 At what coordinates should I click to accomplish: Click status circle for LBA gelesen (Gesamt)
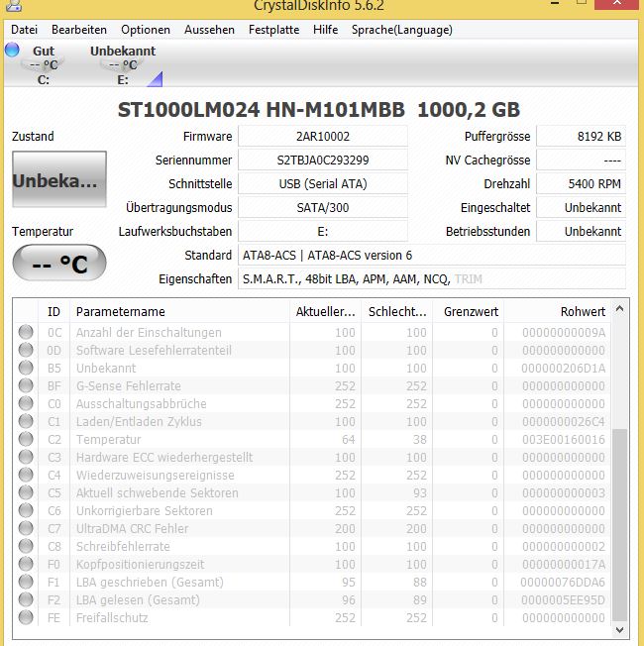pos(26,599)
